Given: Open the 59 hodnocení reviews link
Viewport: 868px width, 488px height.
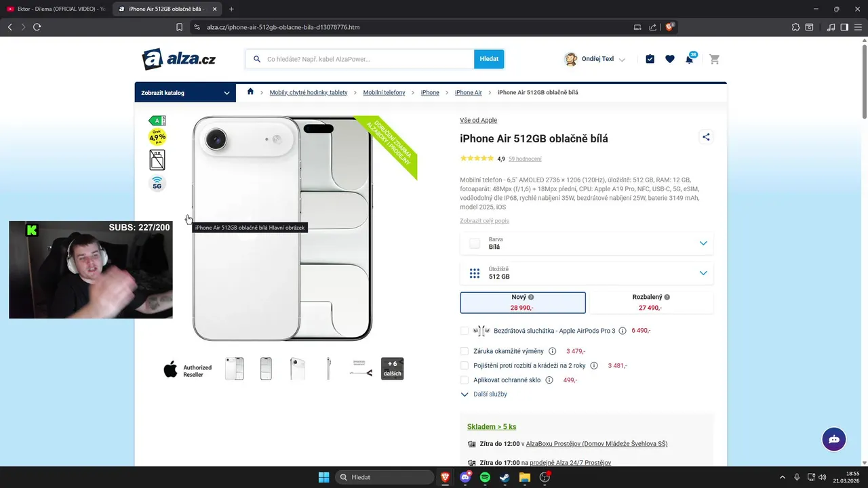Looking at the screenshot, I should click(525, 159).
